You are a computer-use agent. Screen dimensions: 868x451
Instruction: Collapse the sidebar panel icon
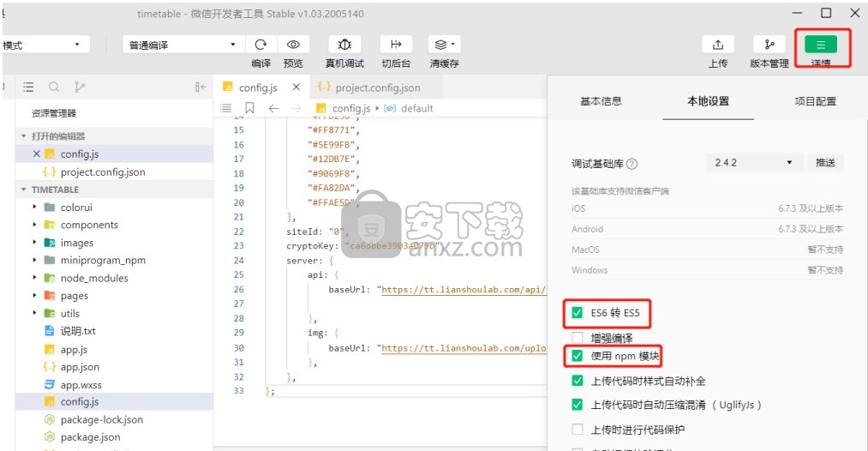[201, 87]
